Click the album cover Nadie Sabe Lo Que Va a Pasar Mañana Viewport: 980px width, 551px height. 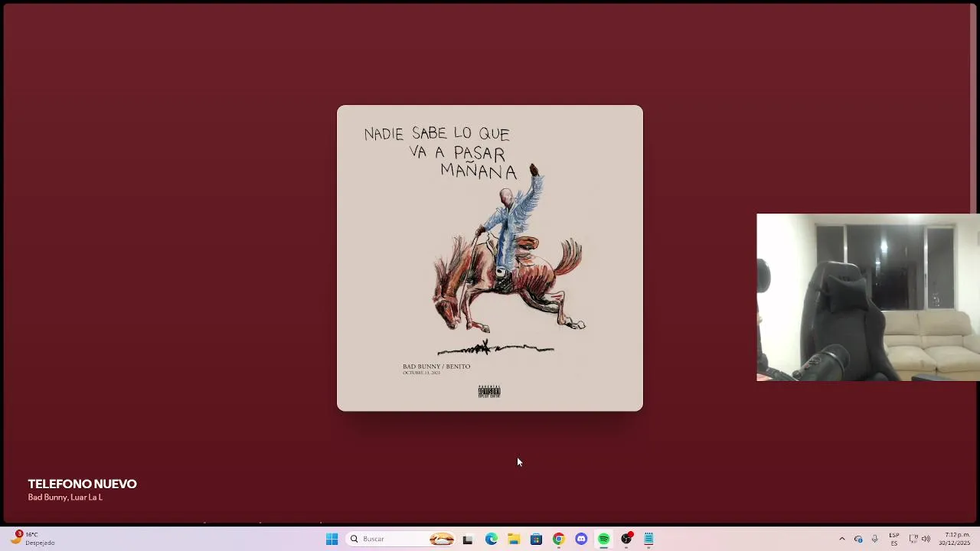(x=490, y=258)
